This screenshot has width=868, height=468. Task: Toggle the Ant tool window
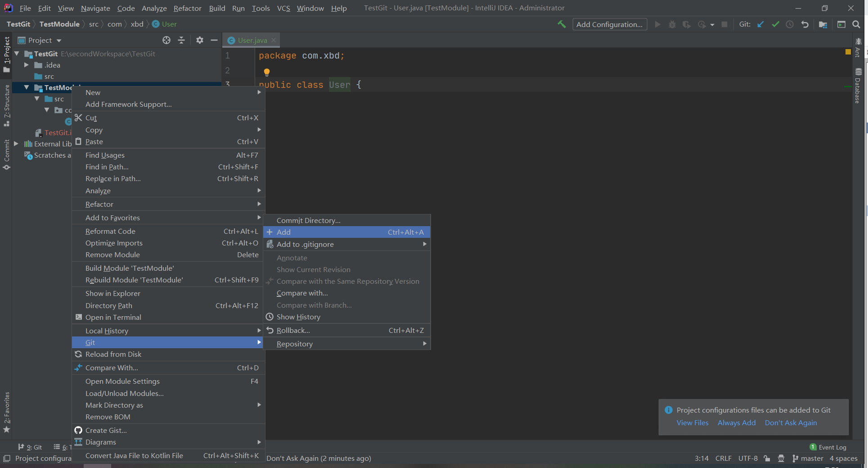(858, 47)
